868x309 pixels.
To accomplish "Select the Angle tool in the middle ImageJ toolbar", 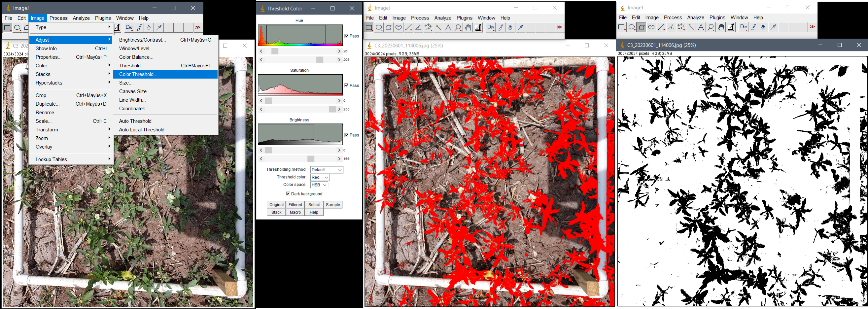I will pyautogui.click(x=418, y=28).
